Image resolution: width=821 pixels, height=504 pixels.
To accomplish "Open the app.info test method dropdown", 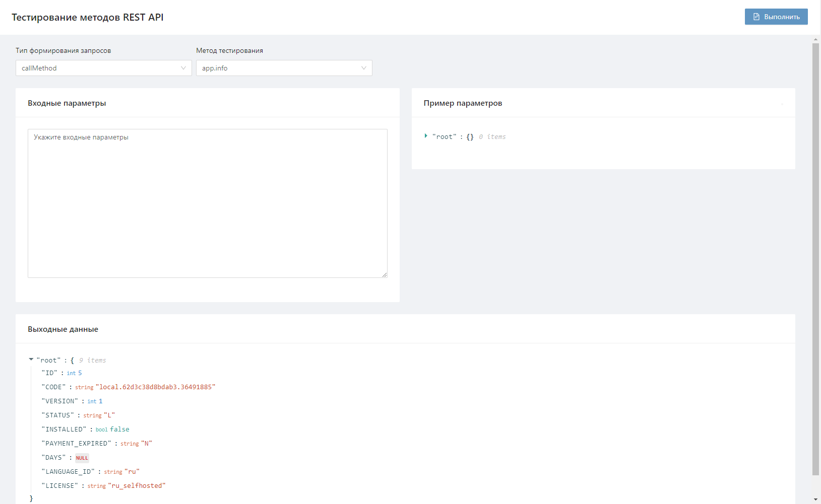I will point(284,68).
